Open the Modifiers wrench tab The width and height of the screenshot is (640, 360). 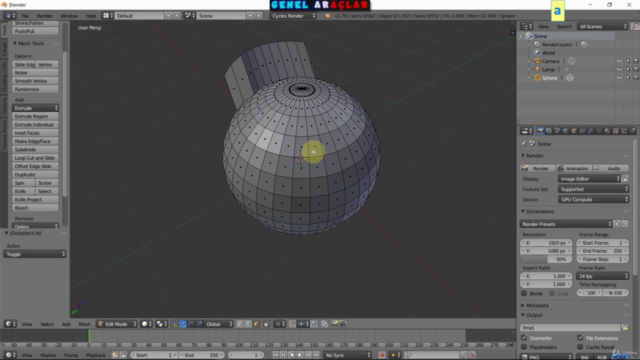591,131
